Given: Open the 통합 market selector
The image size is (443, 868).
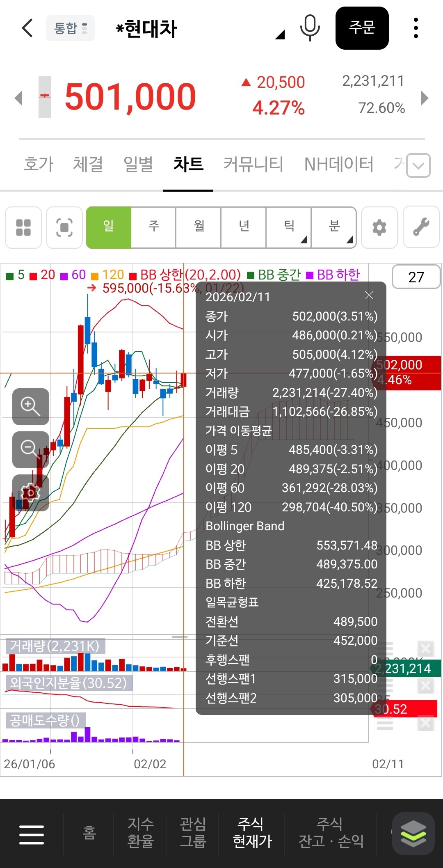Looking at the screenshot, I should coord(71,28).
